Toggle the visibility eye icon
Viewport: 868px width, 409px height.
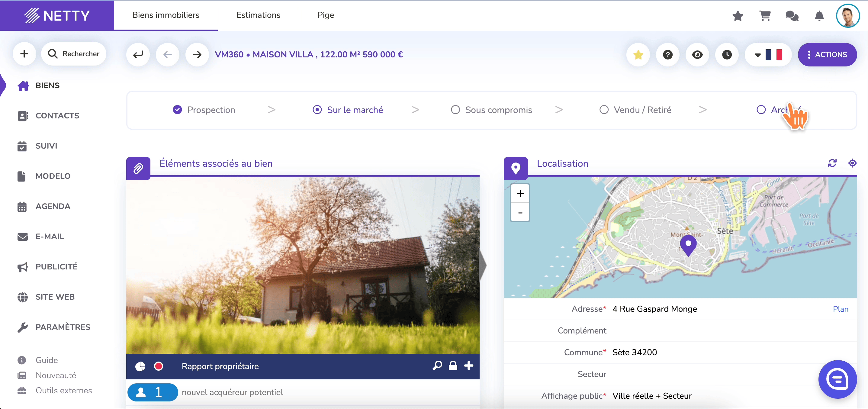[x=697, y=54]
